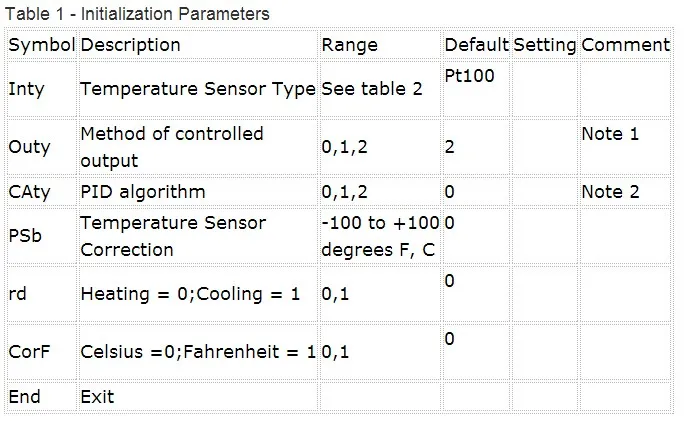Viewport: 688px width, 421px height.
Task: Select the "Setting" column header
Action: click(545, 45)
